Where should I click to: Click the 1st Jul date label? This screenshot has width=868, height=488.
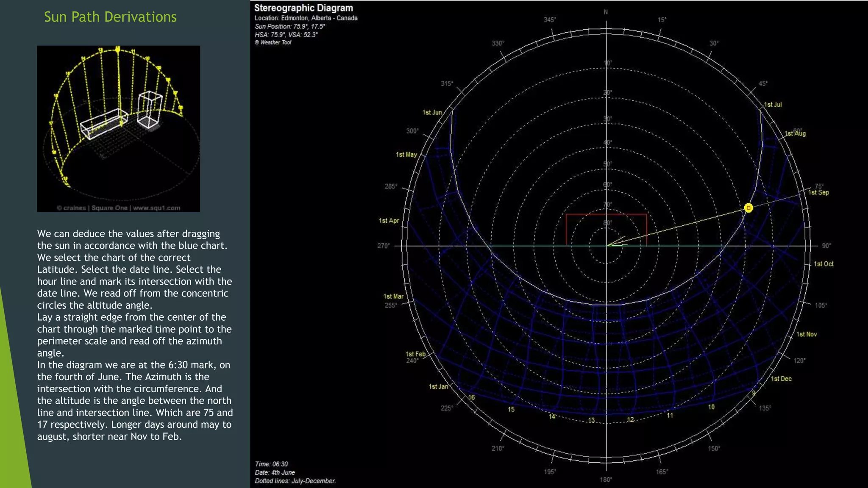773,105
